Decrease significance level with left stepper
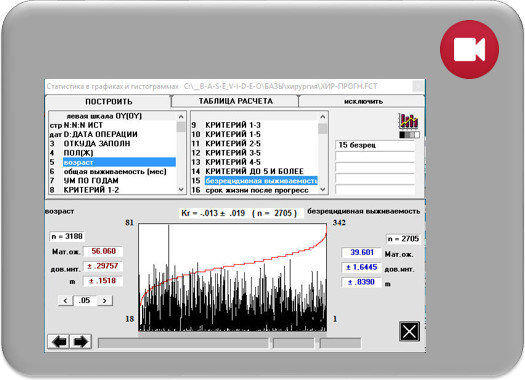525x380 pixels. (65, 300)
